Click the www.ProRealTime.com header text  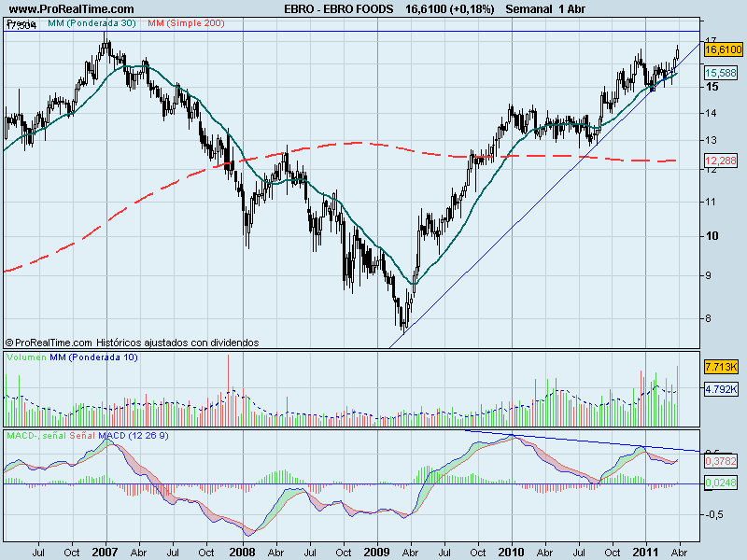(72, 9)
